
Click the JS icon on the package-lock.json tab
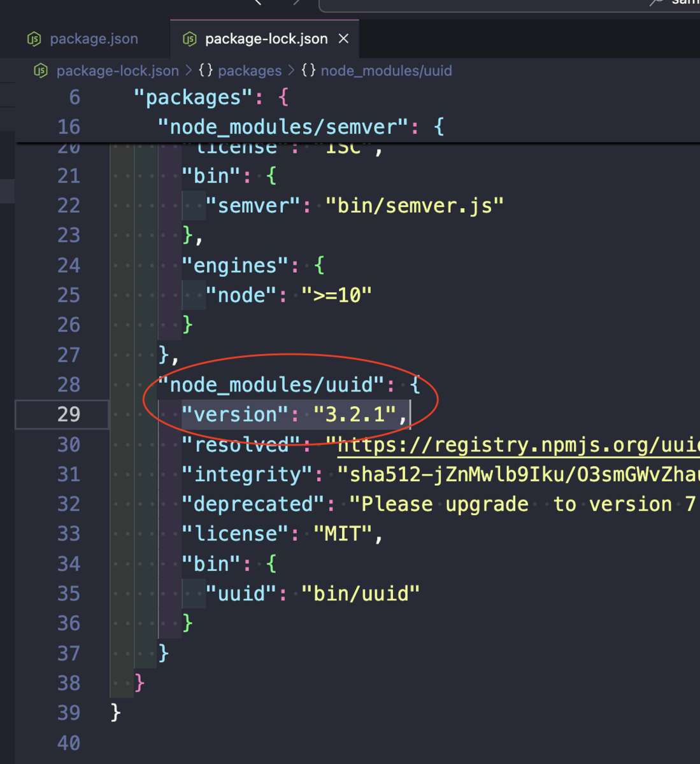pos(189,39)
